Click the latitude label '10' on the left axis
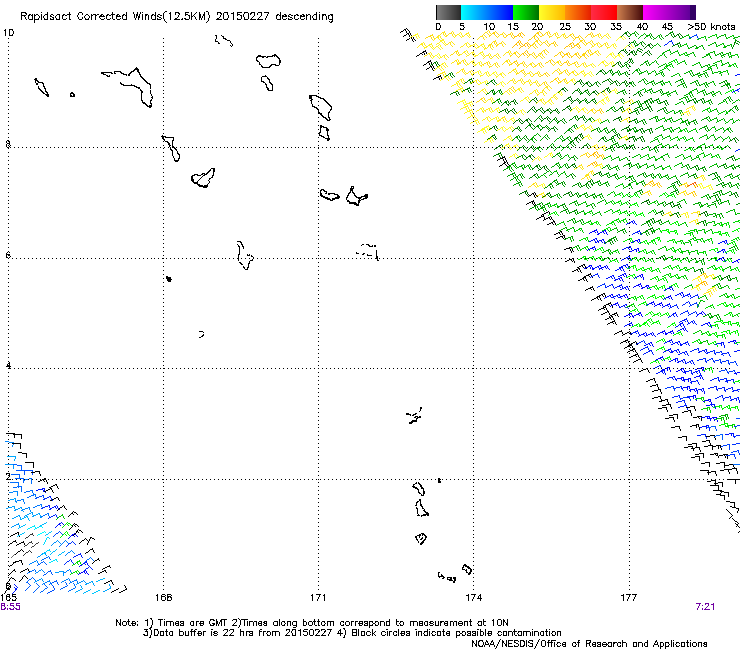Image resolution: width=740 pixels, height=650 pixels. point(8,33)
